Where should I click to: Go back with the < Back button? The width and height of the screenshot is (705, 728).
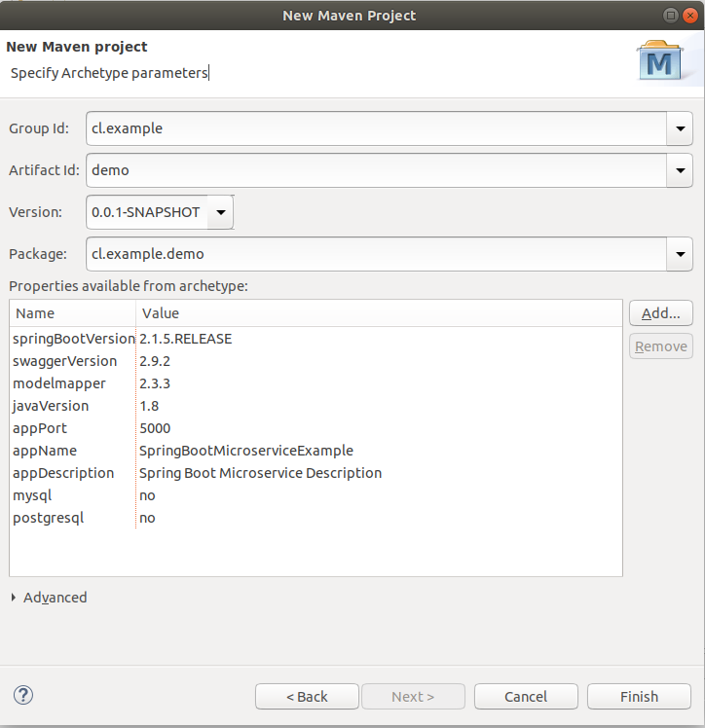coord(307,697)
